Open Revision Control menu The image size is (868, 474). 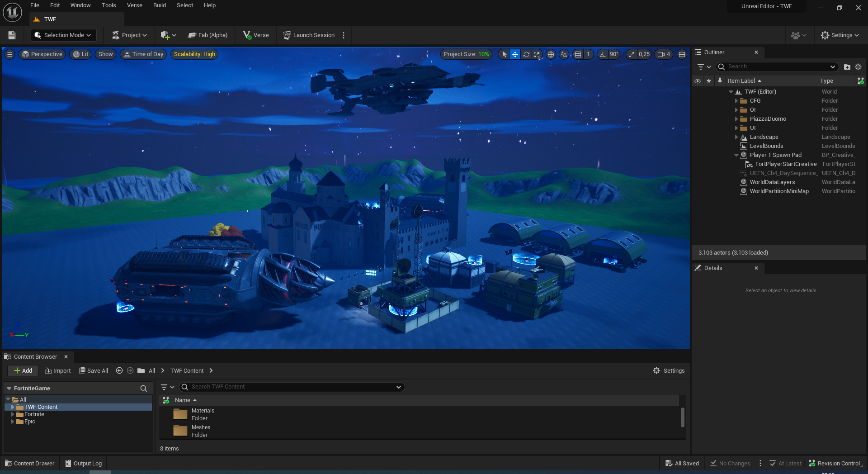835,463
